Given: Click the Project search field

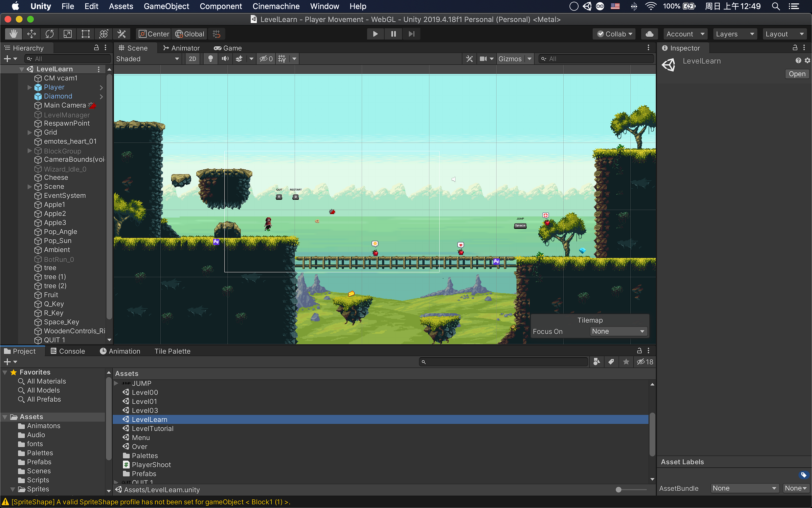Looking at the screenshot, I should point(503,362).
